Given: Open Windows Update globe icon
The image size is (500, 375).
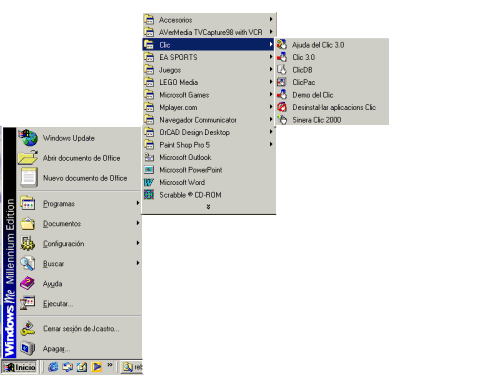Looking at the screenshot, I should pyautogui.click(x=29, y=138).
